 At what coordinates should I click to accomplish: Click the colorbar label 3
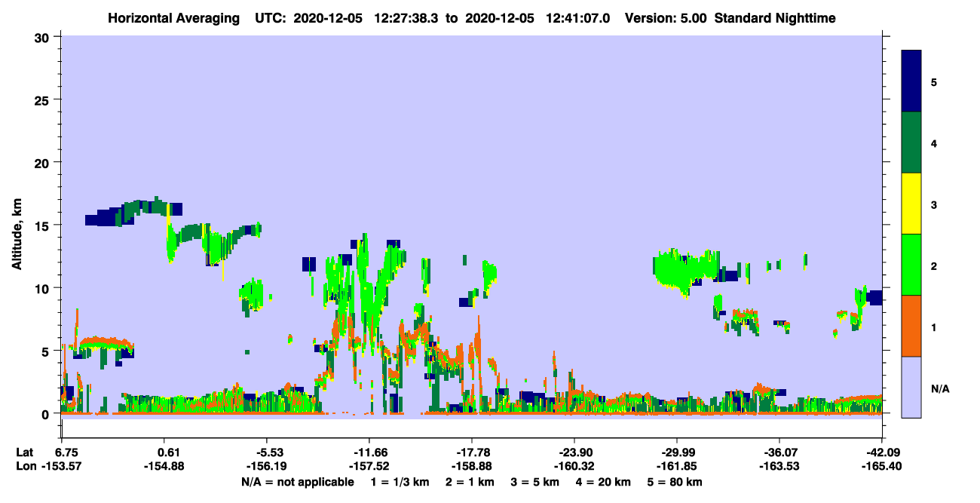point(934,204)
